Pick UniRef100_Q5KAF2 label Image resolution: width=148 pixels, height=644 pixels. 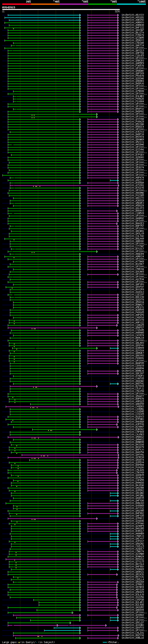tap(133, 203)
